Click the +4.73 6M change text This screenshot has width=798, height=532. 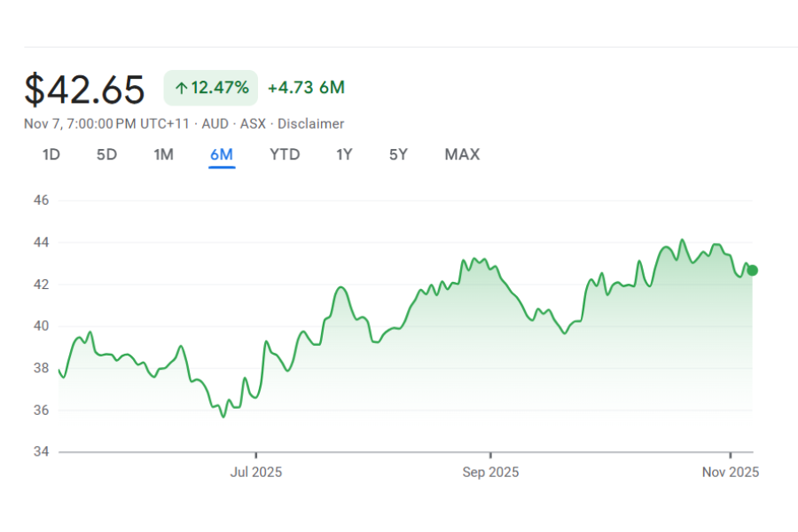point(306,88)
